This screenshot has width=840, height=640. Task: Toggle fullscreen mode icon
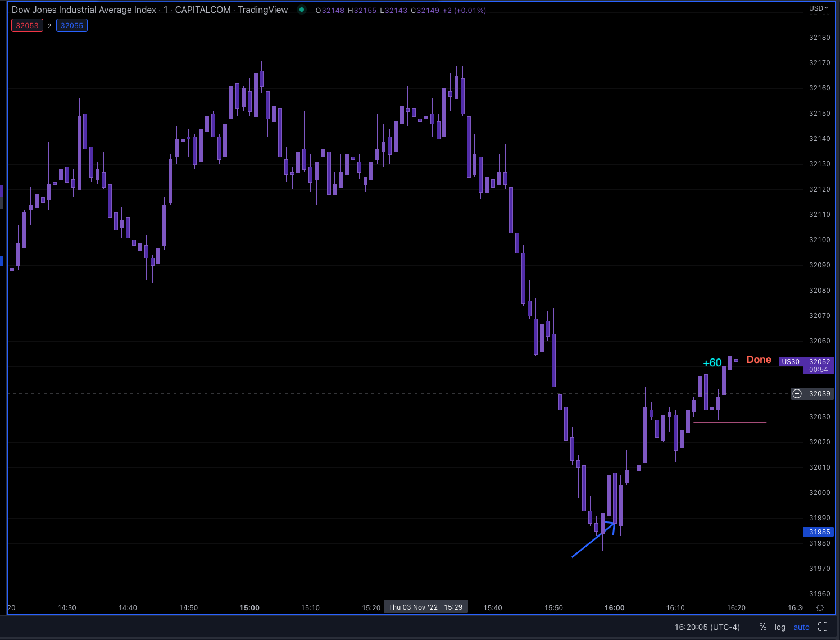click(x=823, y=627)
